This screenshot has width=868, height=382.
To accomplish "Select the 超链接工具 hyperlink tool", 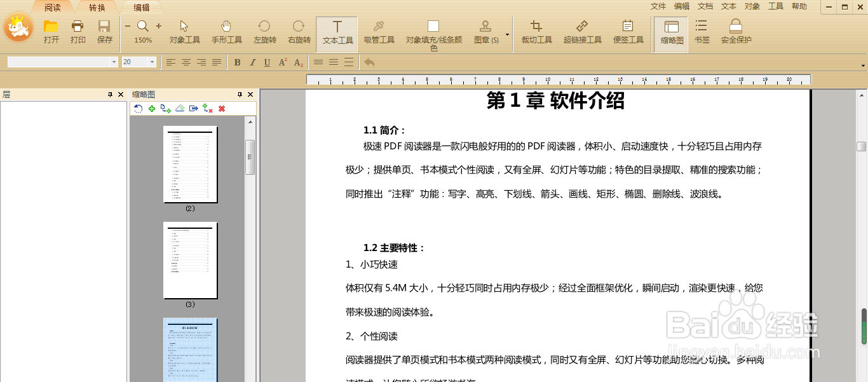I will [x=582, y=32].
